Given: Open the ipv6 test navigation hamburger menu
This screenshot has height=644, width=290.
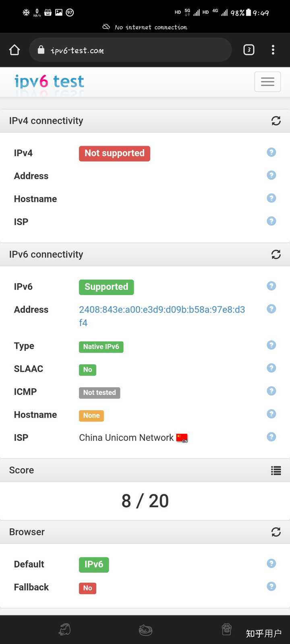Looking at the screenshot, I should (x=267, y=81).
